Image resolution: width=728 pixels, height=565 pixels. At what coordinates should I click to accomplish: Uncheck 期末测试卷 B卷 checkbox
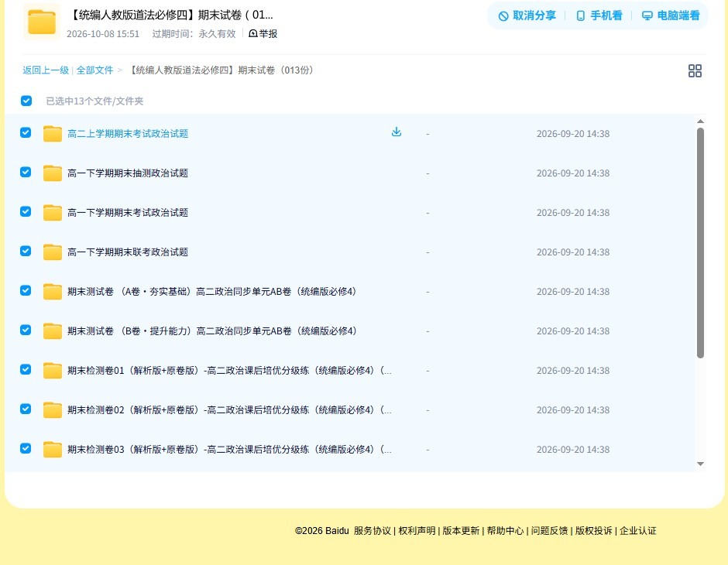click(x=26, y=330)
